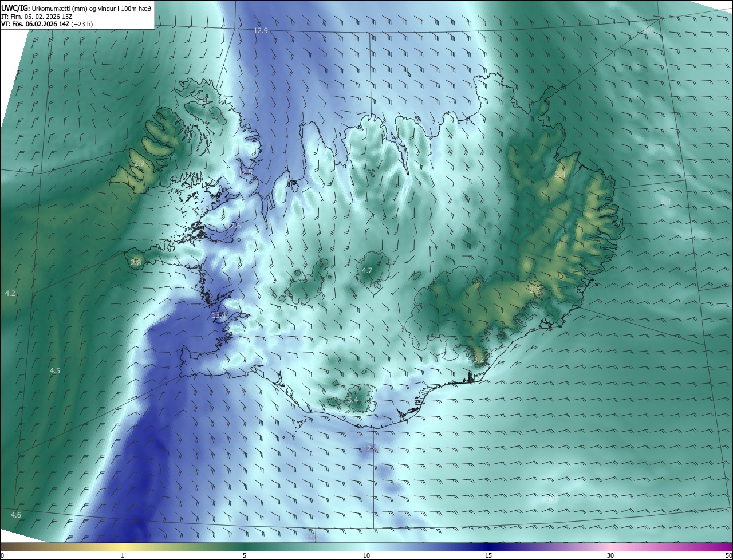
Task: Click the 'VT: Fös. 06.02.2026 14Z (+23 h)' line
Action: tap(46, 25)
